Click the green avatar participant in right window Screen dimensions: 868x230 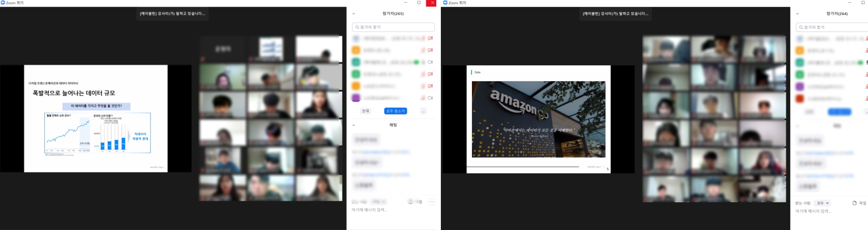point(799,74)
